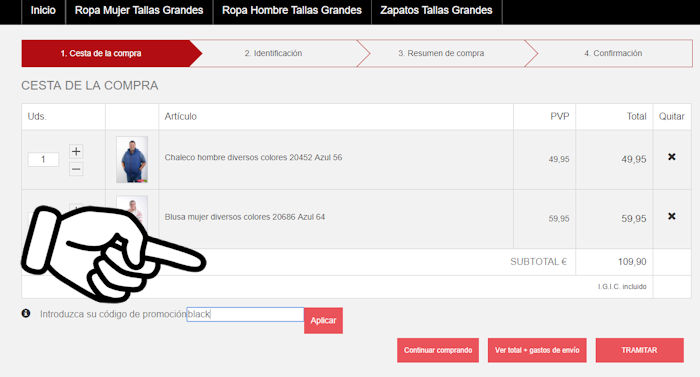Click the subtotal value 109,90
The image size is (700, 377).
tap(632, 262)
